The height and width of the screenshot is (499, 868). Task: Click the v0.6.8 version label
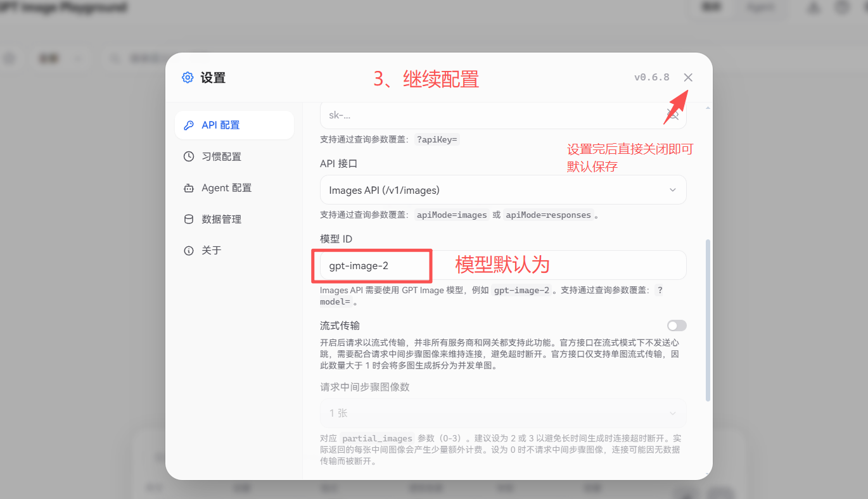click(652, 77)
